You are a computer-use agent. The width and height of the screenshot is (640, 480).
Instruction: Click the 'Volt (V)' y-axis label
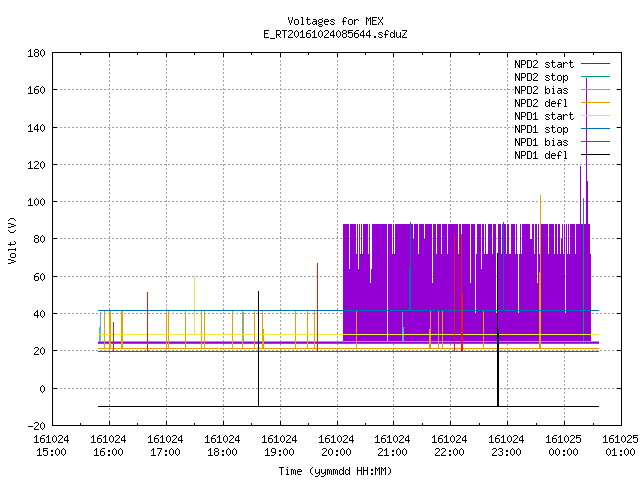click(x=12, y=240)
